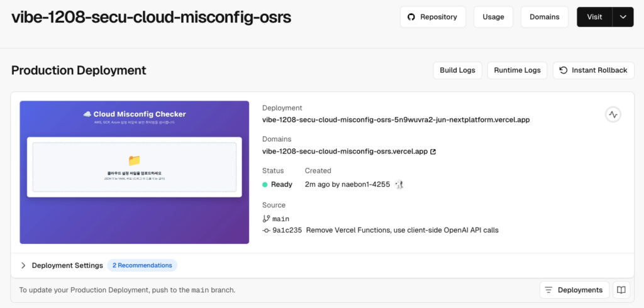
Task: Open the vibe-1208-secu-cloud-misconfig-osrs.vercel.app domain link
Action: pos(345,151)
